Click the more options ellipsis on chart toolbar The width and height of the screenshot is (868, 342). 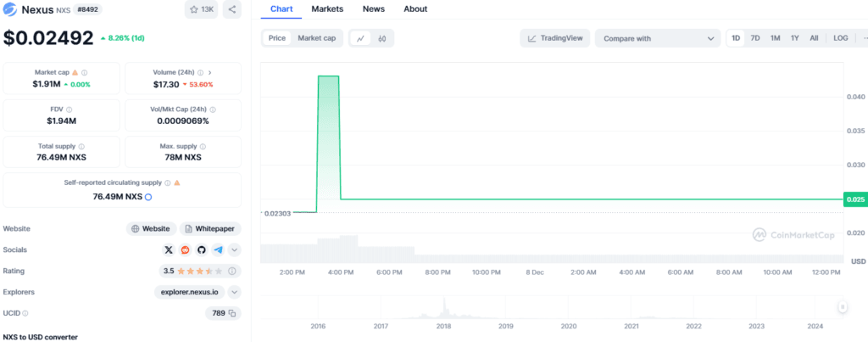click(864, 38)
